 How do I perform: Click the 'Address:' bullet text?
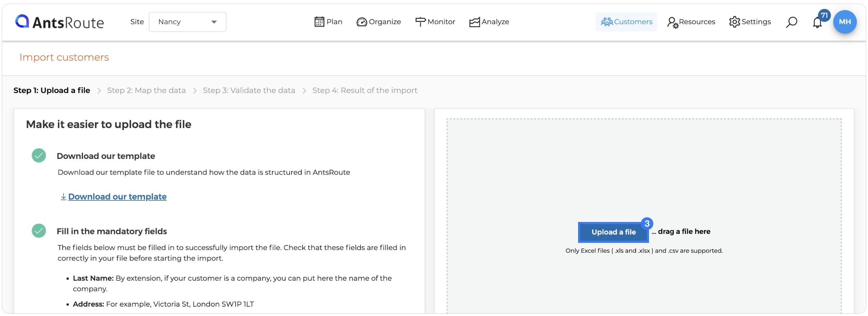click(x=89, y=304)
